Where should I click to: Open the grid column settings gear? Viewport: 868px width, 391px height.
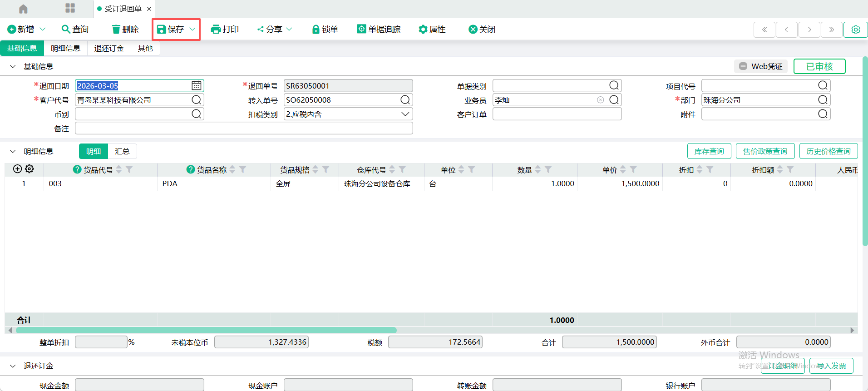click(30, 169)
